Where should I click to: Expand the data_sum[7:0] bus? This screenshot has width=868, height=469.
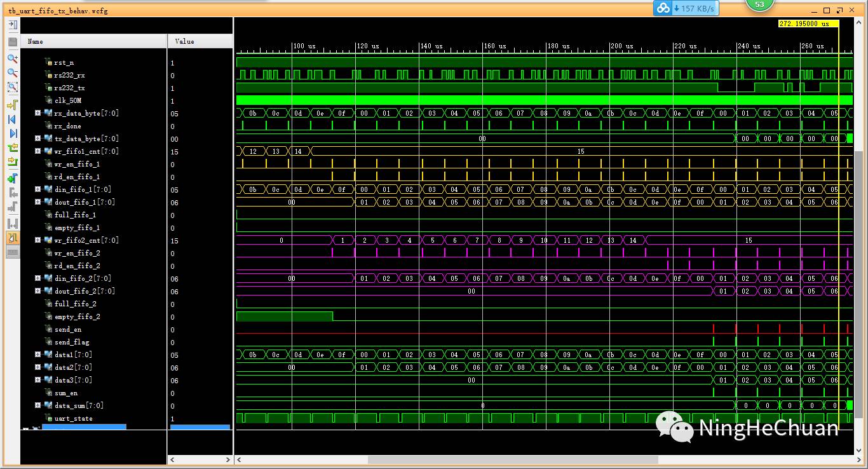coord(38,405)
